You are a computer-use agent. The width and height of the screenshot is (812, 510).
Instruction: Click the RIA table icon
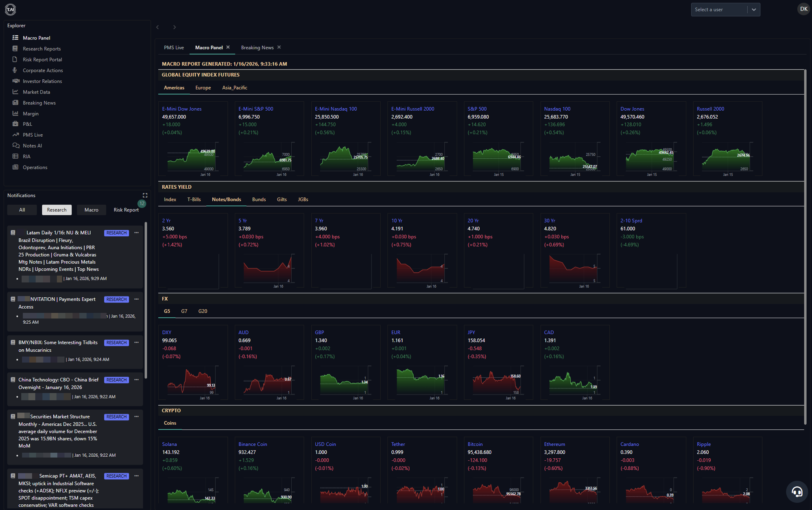pos(15,156)
